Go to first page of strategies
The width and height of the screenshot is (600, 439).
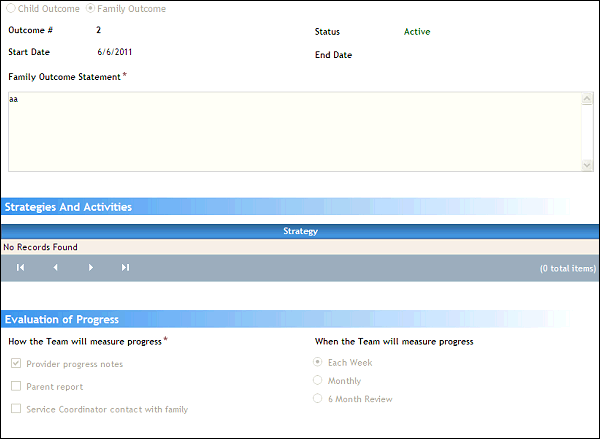click(x=20, y=268)
